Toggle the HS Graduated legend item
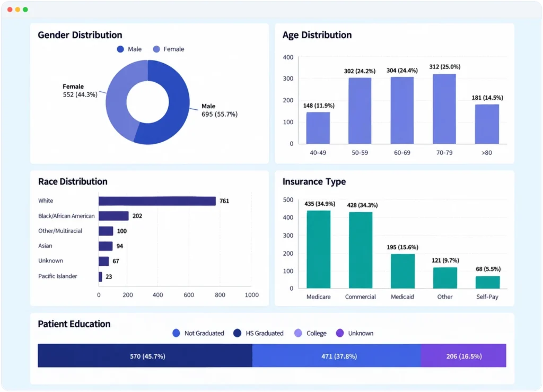Image resolution: width=543 pixels, height=392 pixels. coord(258,334)
